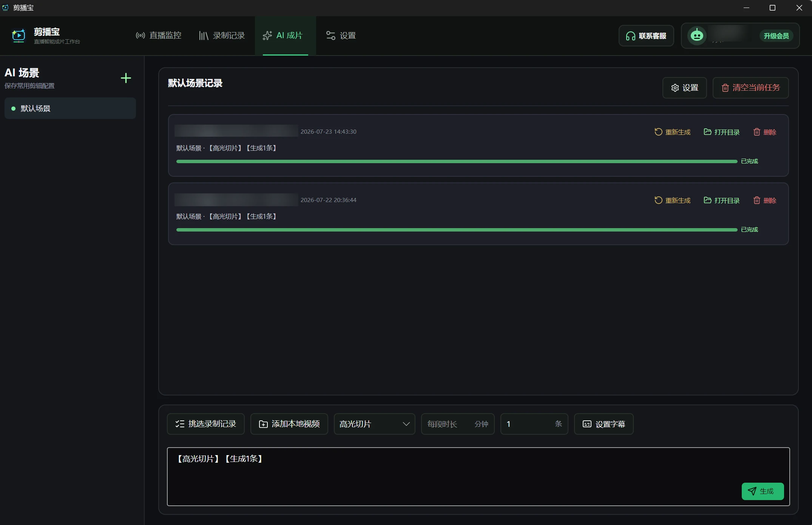Screen dimensions: 812x525
Task: Open 设置 for 默认场景记录 panel
Action: (x=685, y=88)
